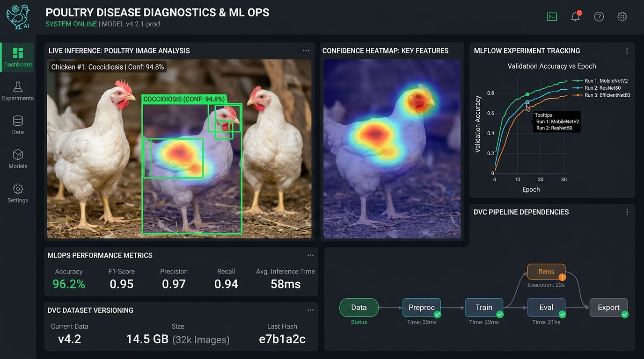Click the green check on Export node
644x359 pixels.
pos(624,315)
